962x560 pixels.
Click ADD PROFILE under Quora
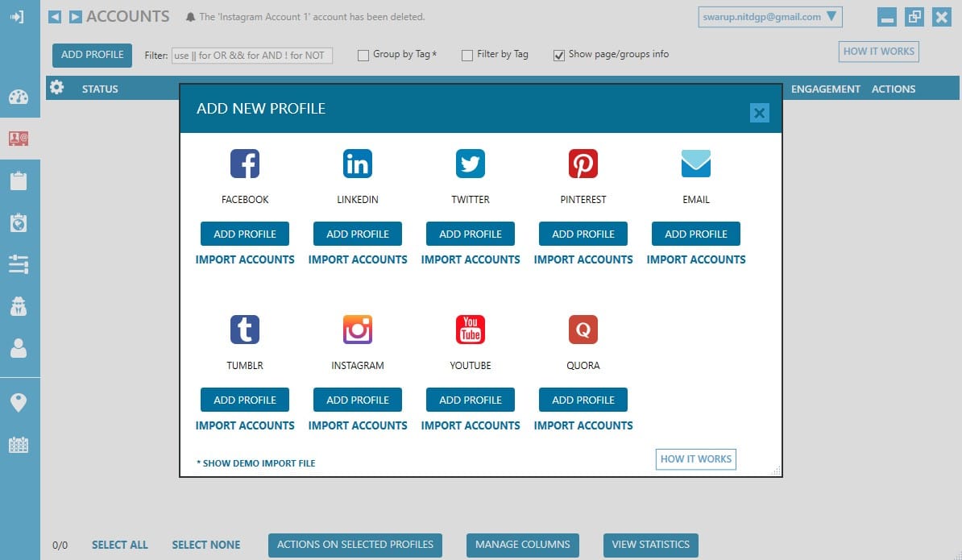pos(583,400)
